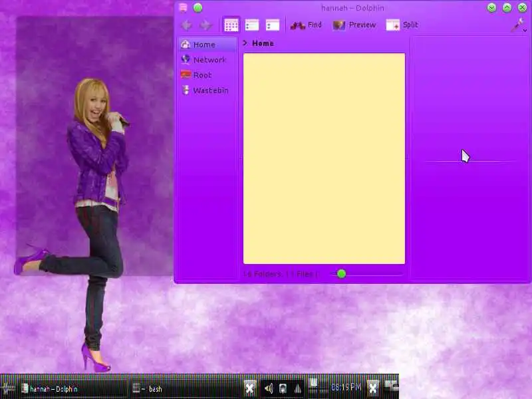Open Root in Places panel
This screenshot has width=532, height=399.
coord(207,75)
